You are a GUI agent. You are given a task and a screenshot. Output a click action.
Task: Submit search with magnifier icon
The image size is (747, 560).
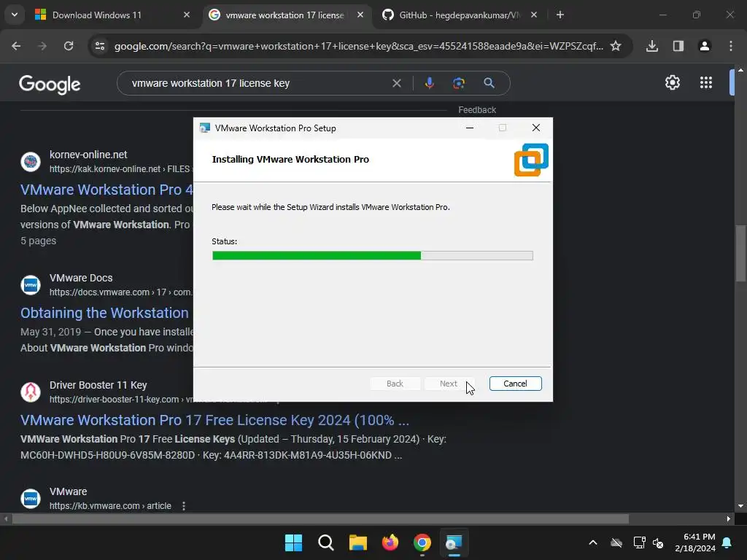coord(489,83)
